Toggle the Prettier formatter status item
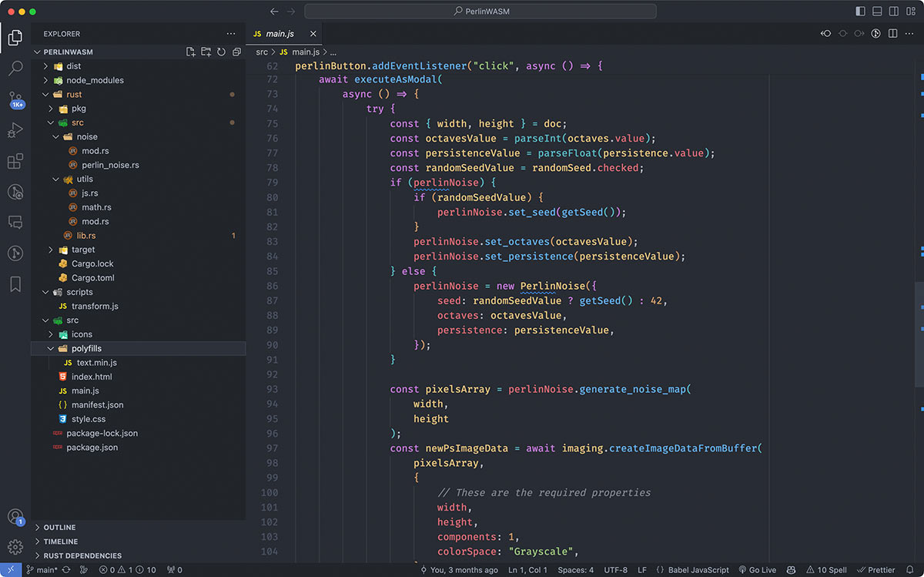Viewport: 924px width, 577px height. [876, 569]
